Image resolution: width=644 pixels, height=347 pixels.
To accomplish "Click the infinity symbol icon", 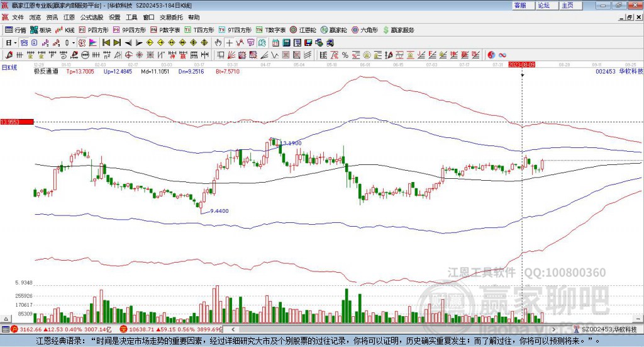I will coord(502,55).
